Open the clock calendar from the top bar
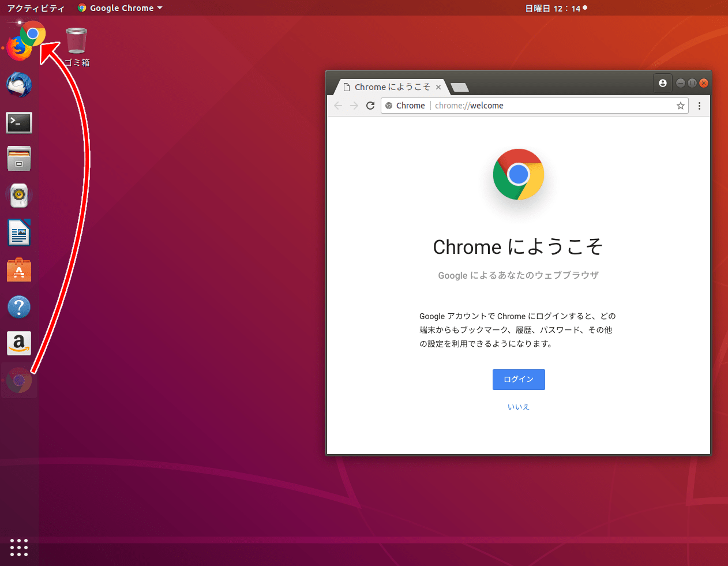 [x=556, y=8]
